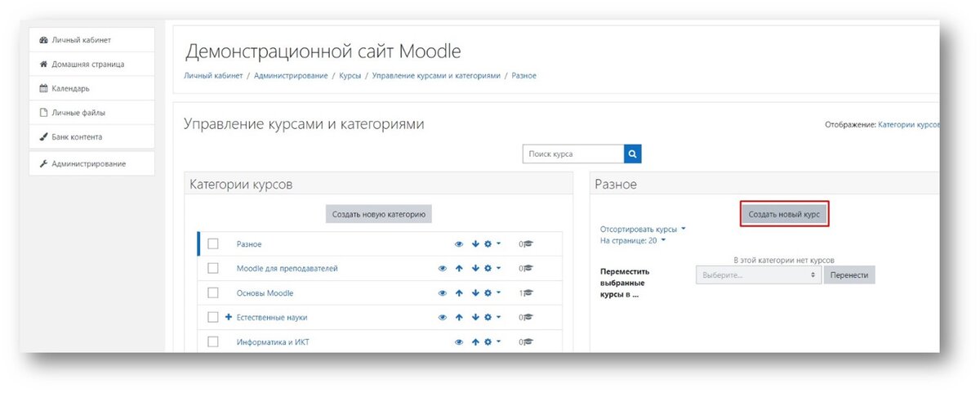Open gear settings for Информатика и ИКТ
The image size is (980, 393).
pyautogui.click(x=488, y=342)
